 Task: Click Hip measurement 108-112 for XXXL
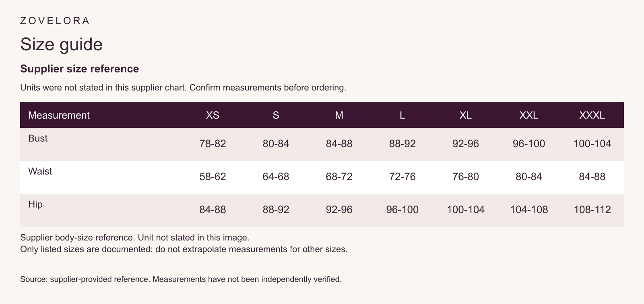[x=592, y=210]
